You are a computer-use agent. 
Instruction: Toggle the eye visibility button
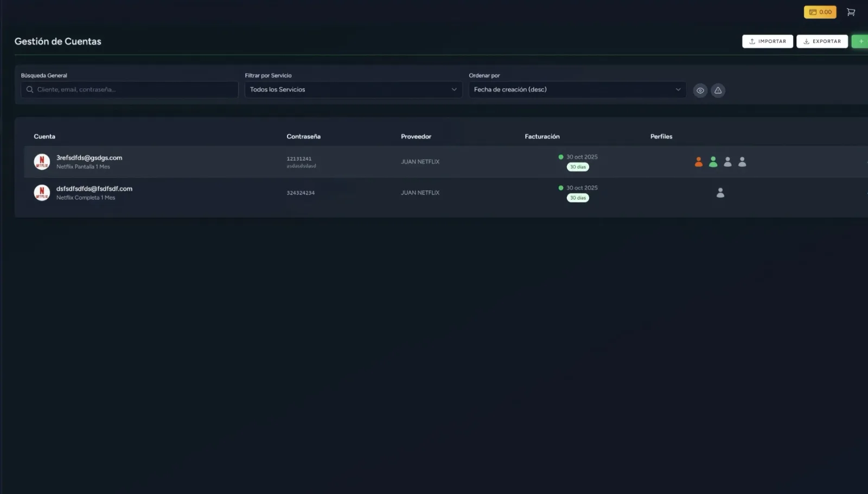[x=700, y=91]
